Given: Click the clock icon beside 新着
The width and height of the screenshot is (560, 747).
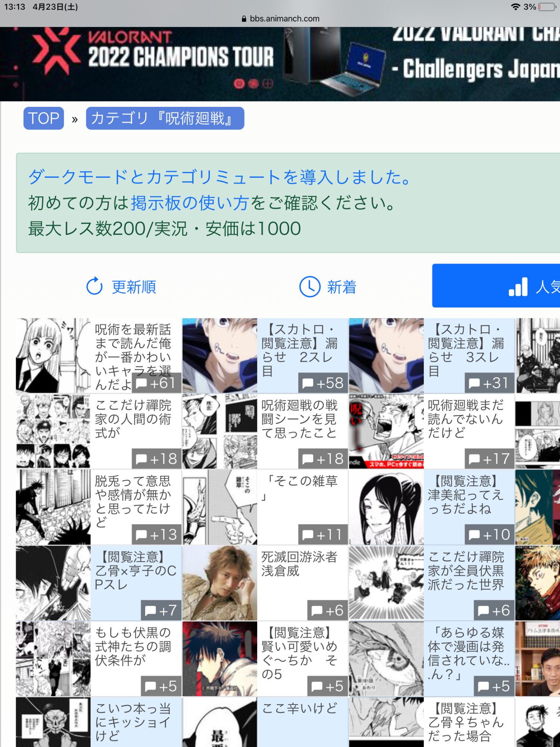Looking at the screenshot, I should tap(309, 286).
